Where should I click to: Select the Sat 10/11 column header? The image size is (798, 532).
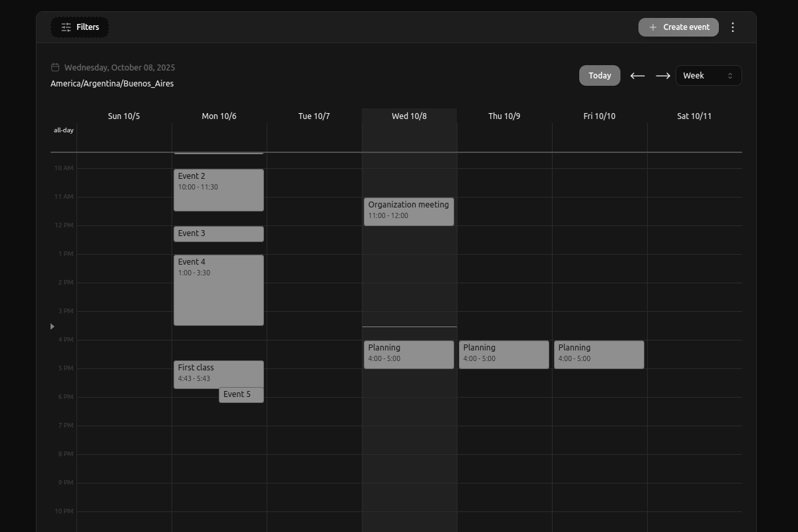tap(694, 116)
